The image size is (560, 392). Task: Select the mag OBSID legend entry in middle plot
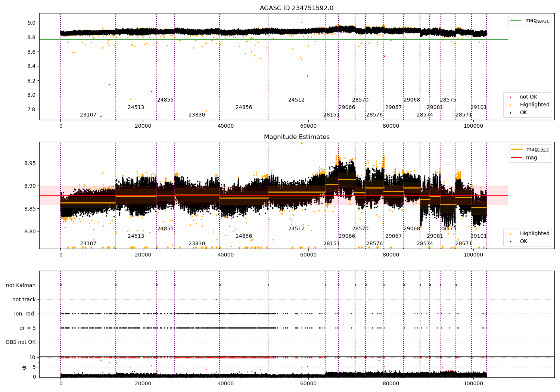[530, 149]
